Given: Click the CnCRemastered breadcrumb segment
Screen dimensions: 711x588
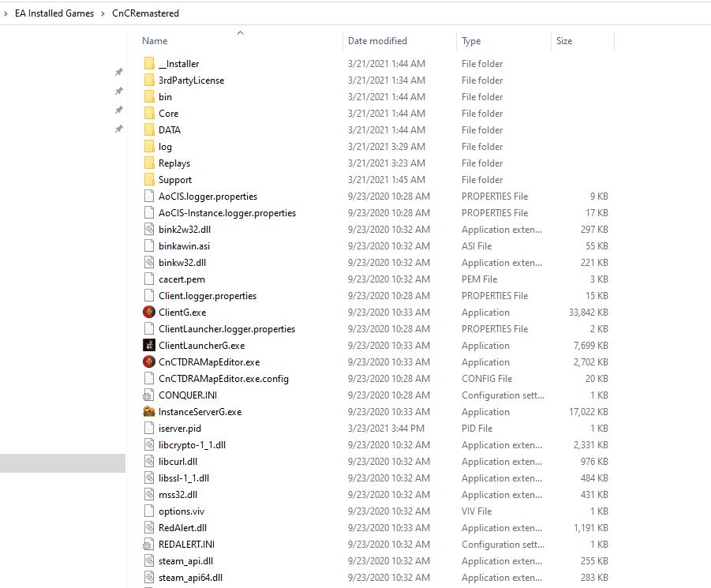Looking at the screenshot, I should click(x=145, y=13).
